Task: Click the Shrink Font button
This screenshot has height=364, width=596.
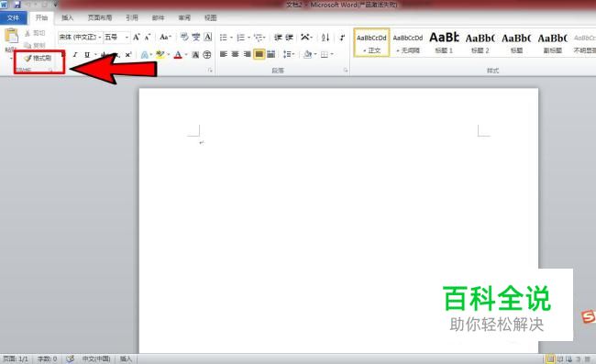Action: pos(148,38)
